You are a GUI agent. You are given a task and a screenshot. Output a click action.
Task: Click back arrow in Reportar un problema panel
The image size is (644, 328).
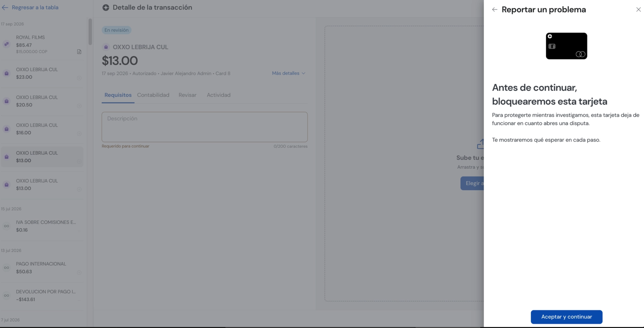coord(494,9)
